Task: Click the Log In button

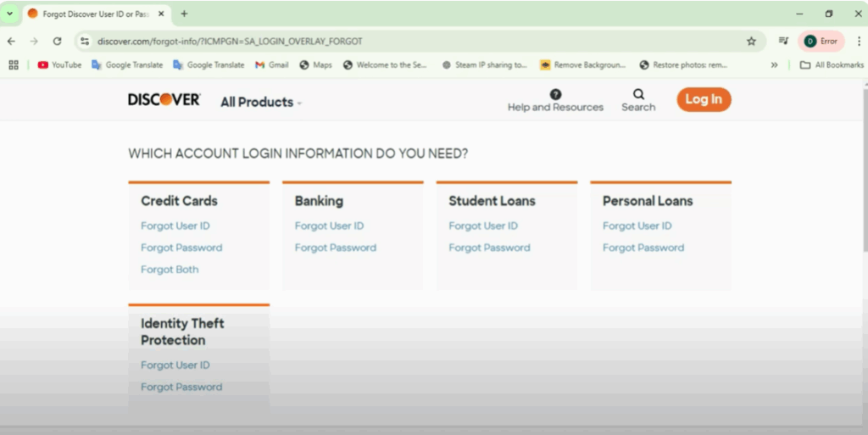Action: 704,99
